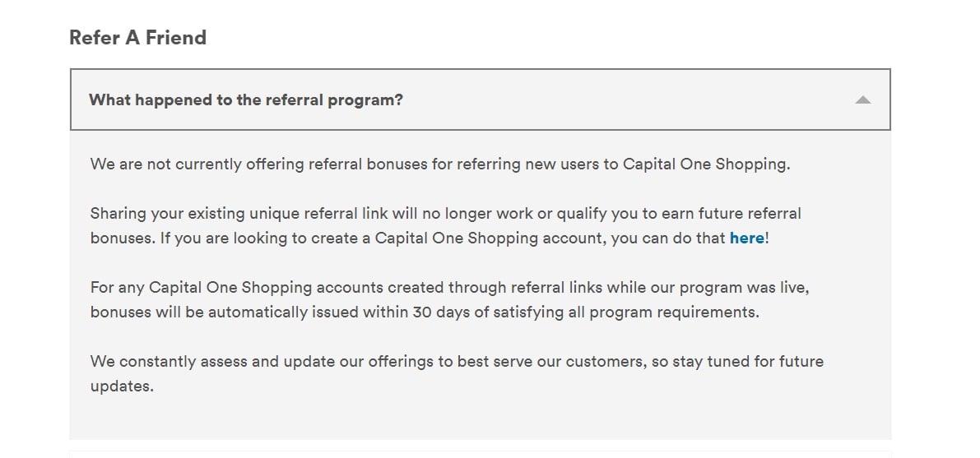This screenshot has width=980, height=458.
Task: Click "Capital One Shopping." ending the first sentence
Action: 706,164
